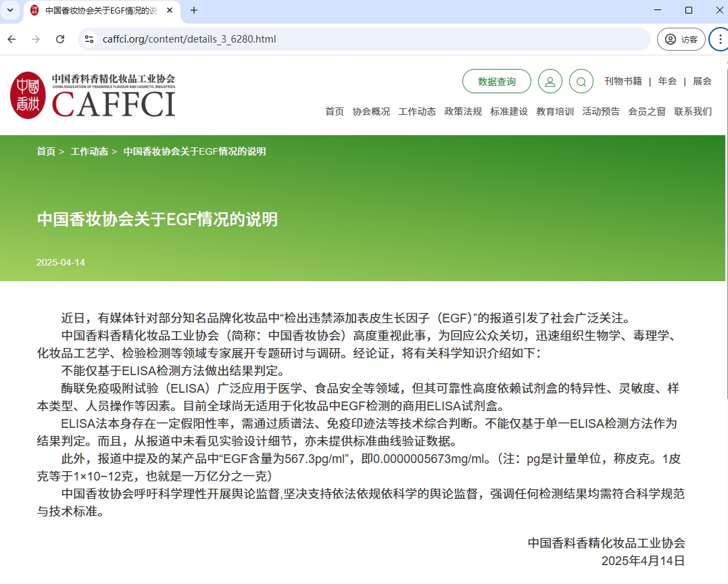This screenshot has height=584, width=728.
Task: Open the 协会概况 navigation item
Action: [371, 112]
